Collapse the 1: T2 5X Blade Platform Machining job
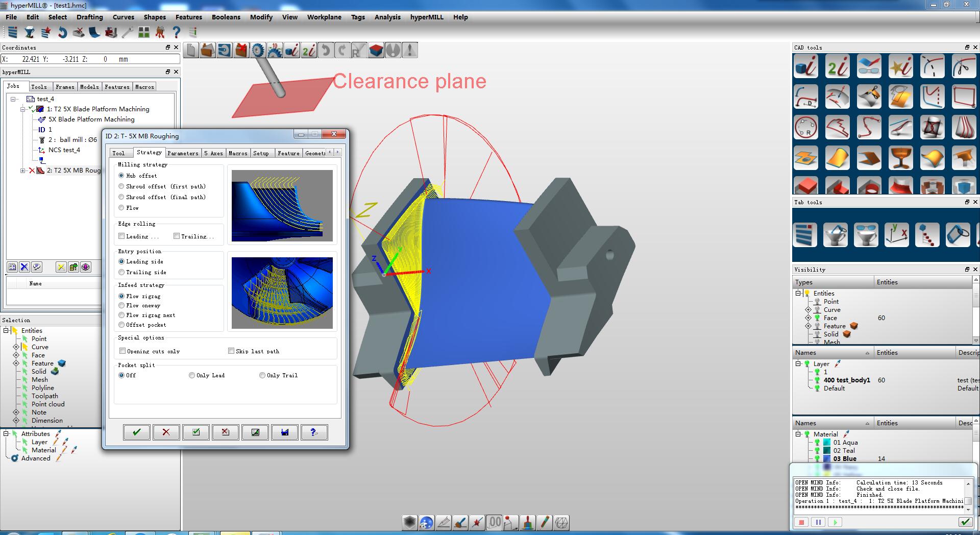This screenshot has height=535, width=980. coord(22,109)
